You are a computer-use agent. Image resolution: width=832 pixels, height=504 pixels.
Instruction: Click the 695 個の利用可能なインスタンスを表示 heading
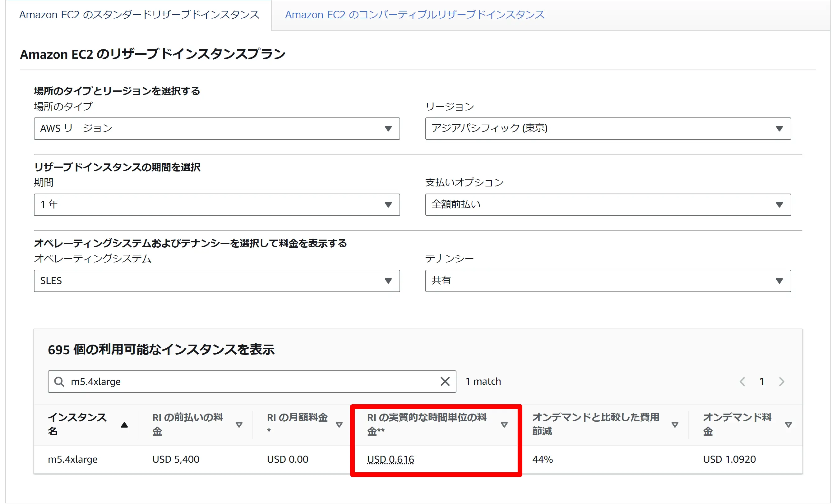pos(161,350)
